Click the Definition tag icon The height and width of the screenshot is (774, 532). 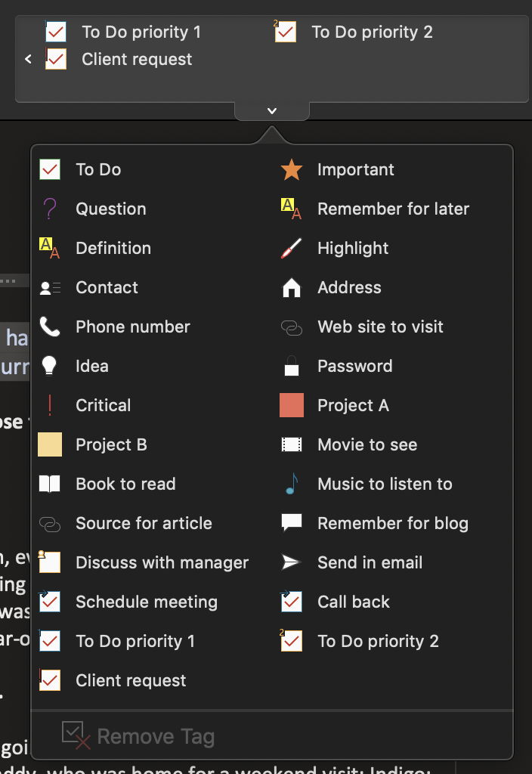(x=49, y=248)
